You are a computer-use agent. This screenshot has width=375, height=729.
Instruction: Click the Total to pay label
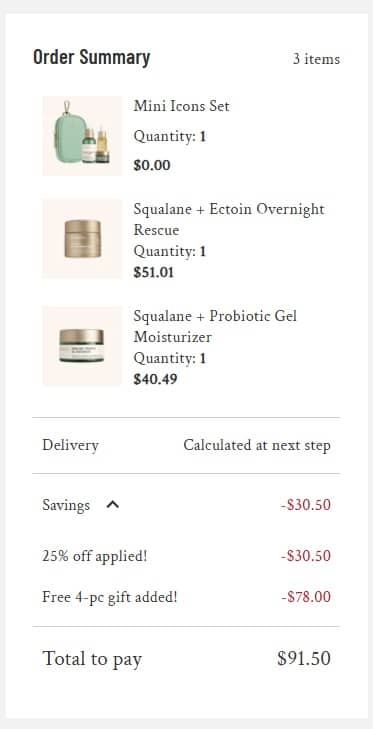(x=92, y=659)
